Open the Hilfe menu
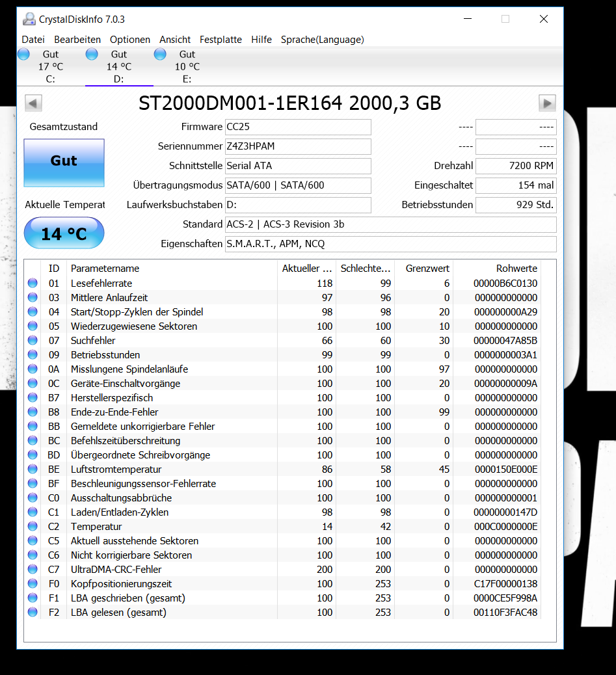Image resolution: width=616 pixels, height=675 pixels. tap(261, 40)
